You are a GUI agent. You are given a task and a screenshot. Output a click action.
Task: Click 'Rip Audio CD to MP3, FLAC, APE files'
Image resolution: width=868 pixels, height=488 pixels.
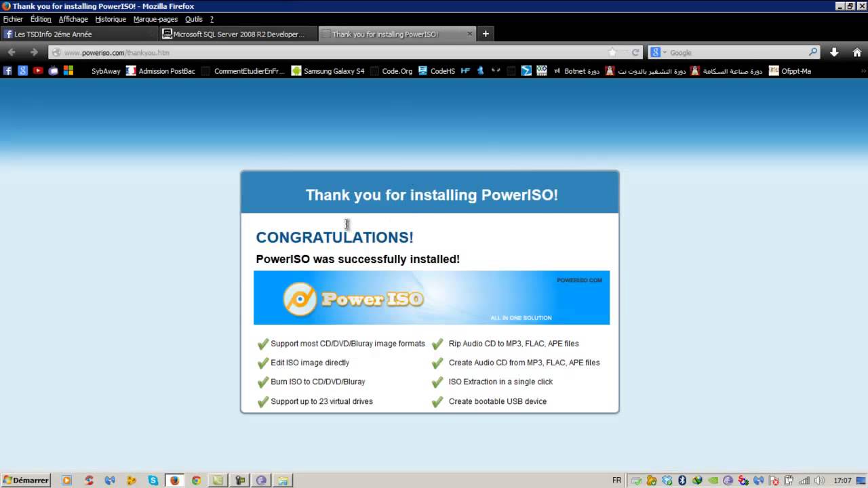click(514, 344)
